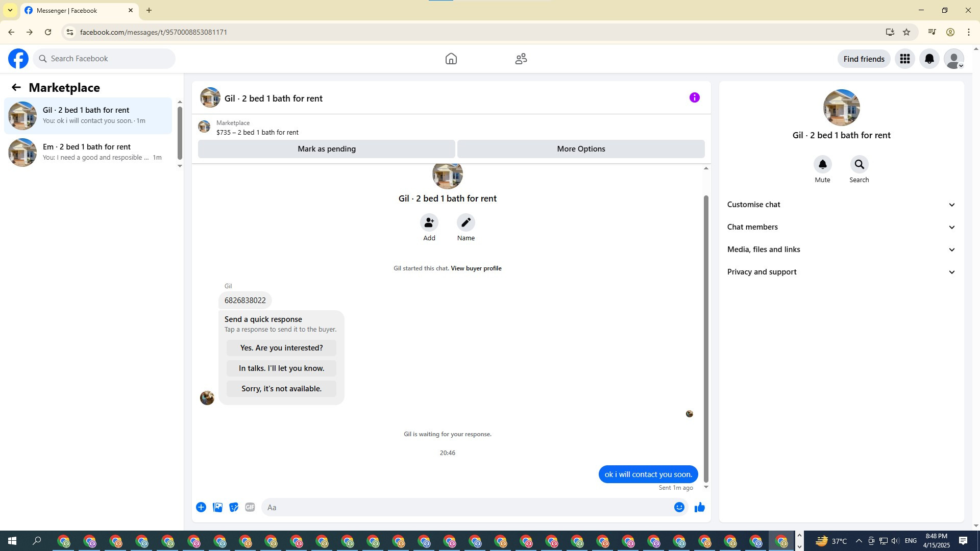This screenshot has width=980, height=551.
Task: Open the emoji picker in message box
Action: [679, 507]
